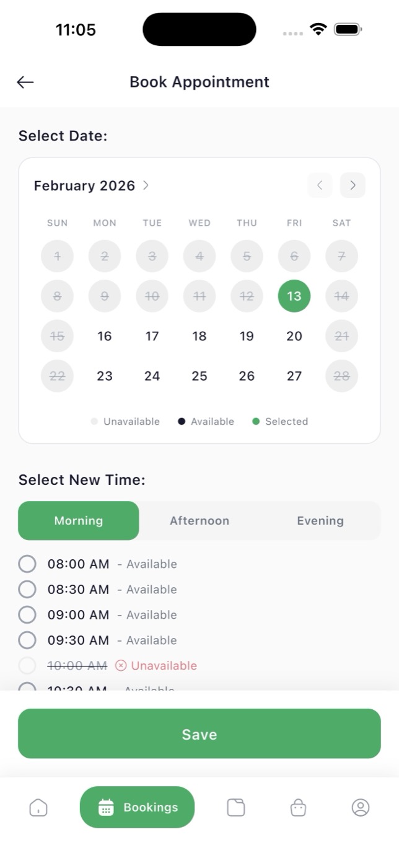The image size is (399, 868).
Task: Switch to the Evening tab
Action: 320,521
